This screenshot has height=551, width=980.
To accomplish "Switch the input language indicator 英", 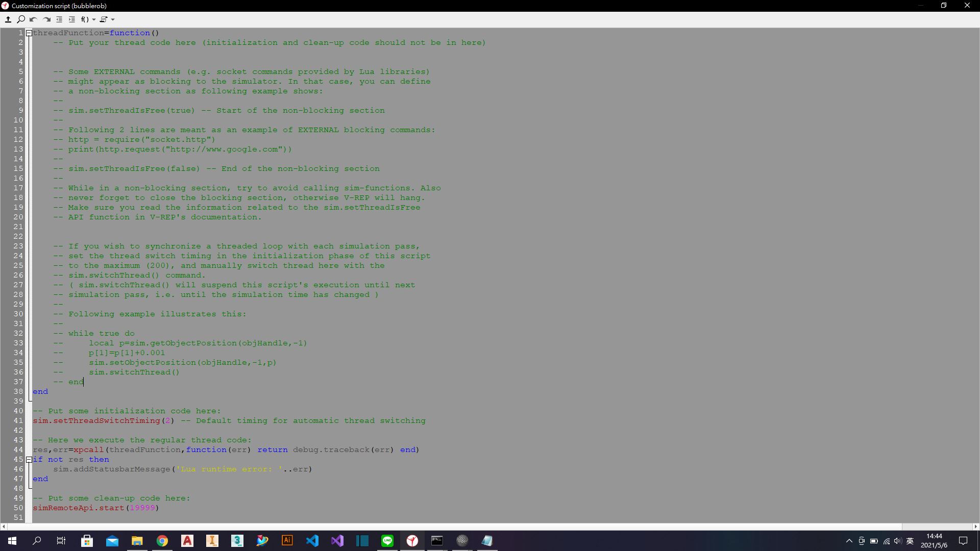I will click(910, 541).
